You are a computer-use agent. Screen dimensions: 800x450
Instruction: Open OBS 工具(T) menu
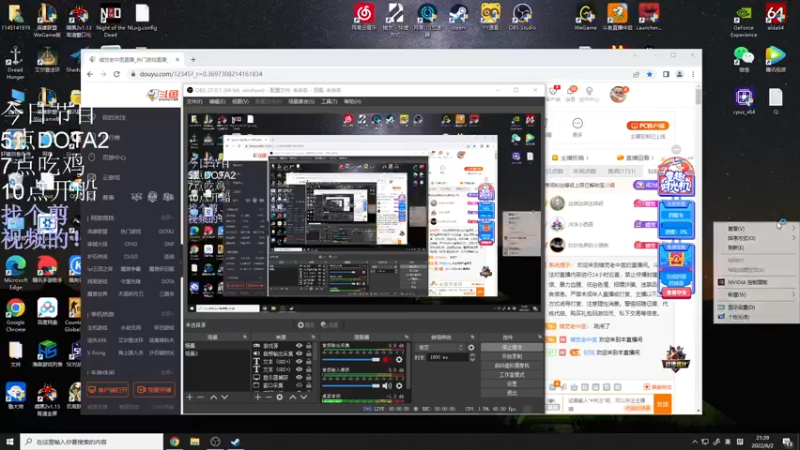pyautogui.click(x=329, y=102)
